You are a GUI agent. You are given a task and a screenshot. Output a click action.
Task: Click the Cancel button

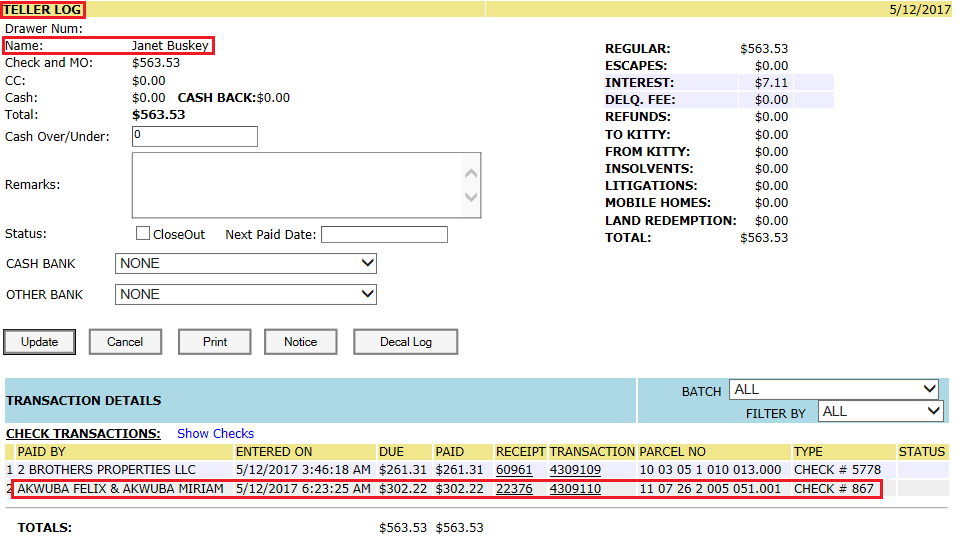pyautogui.click(x=125, y=342)
